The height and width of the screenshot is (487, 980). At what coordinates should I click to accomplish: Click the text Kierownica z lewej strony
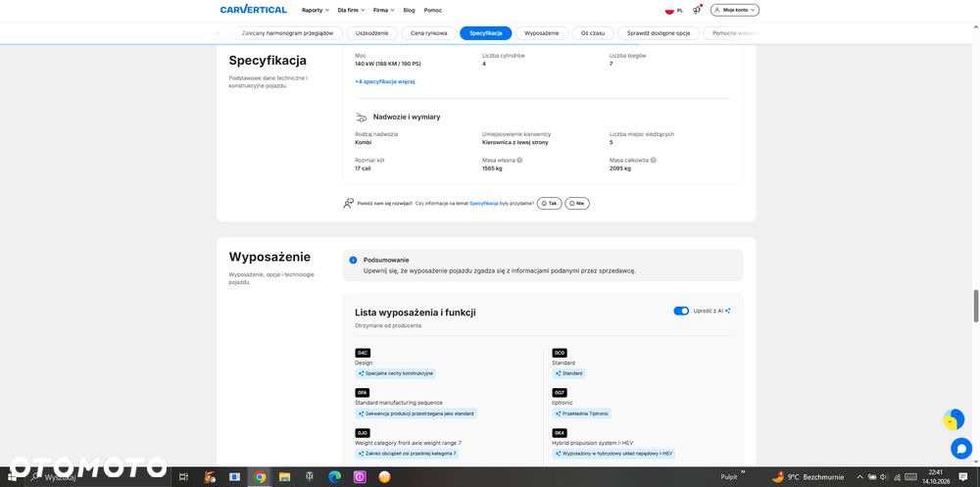[515, 142]
